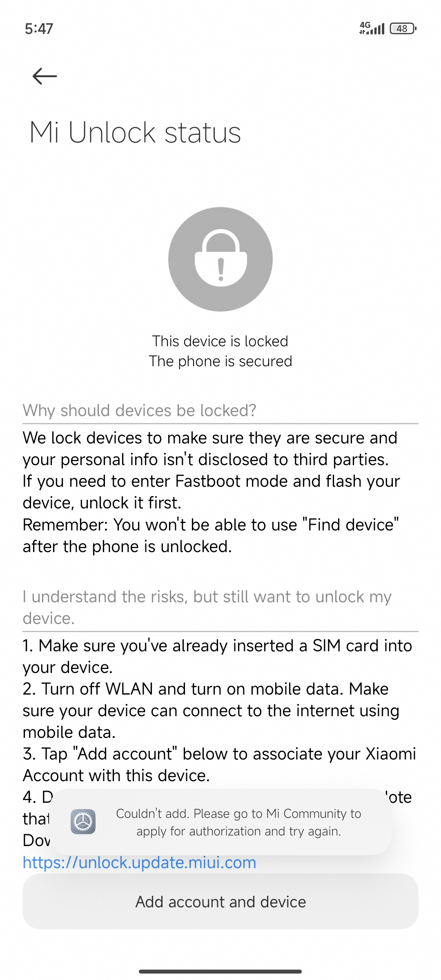Image resolution: width=441 pixels, height=980 pixels.
Task: Tap the 5:47 clock in status bar
Action: pos(39,29)
